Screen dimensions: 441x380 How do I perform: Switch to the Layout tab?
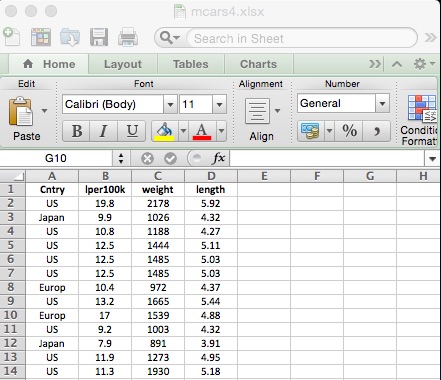pyautogui.click(x=123, y=64)
